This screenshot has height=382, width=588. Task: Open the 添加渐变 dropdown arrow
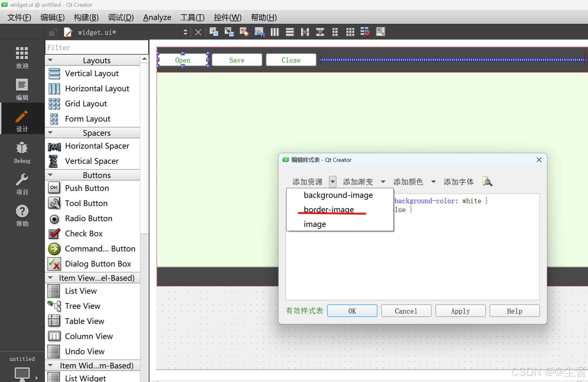pos(383,182)
